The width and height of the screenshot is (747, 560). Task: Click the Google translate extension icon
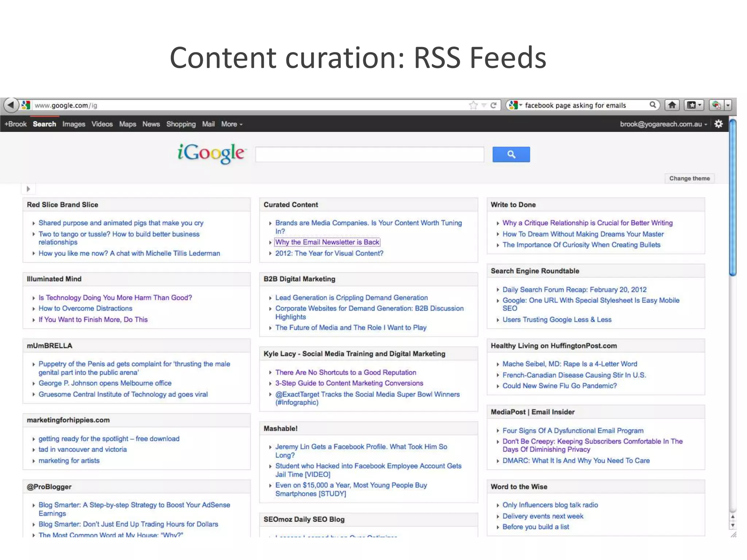(716, 105)
